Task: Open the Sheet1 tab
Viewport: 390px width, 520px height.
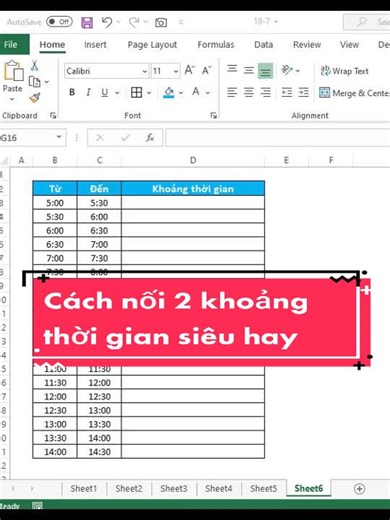Action: [x=84, y=489]
